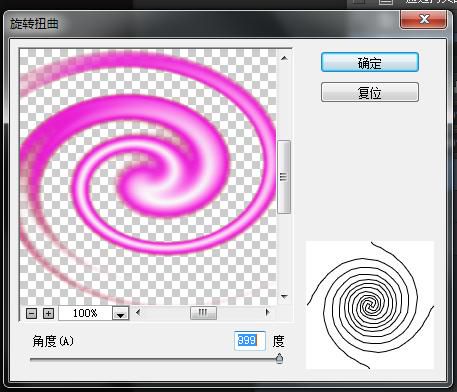Click the angle slider handle

(279, 359)
